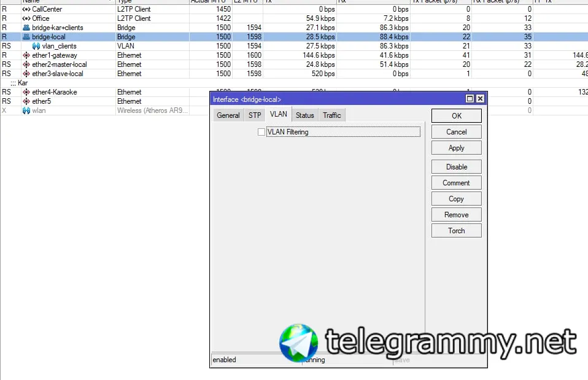The width and height of the screenshot is (588, 380).
Task: Click the 1450 MTU value of CallCenter
Action: pyautogui.click(x=223, y=9)
